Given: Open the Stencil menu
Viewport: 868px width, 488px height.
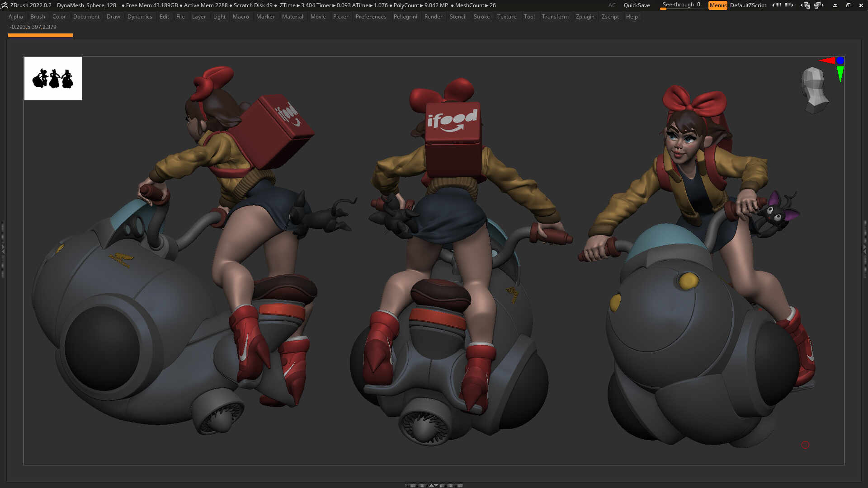Looking at the screenshot, I should point(458,17).
